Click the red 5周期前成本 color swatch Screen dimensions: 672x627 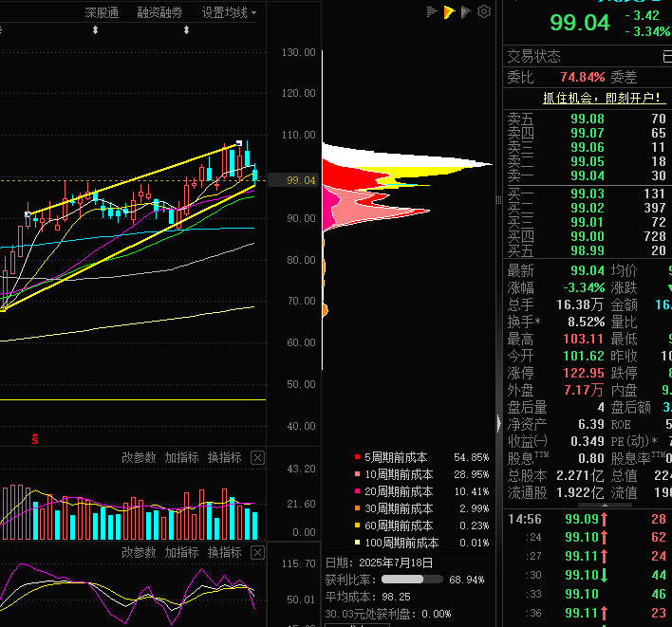[357, 457]
